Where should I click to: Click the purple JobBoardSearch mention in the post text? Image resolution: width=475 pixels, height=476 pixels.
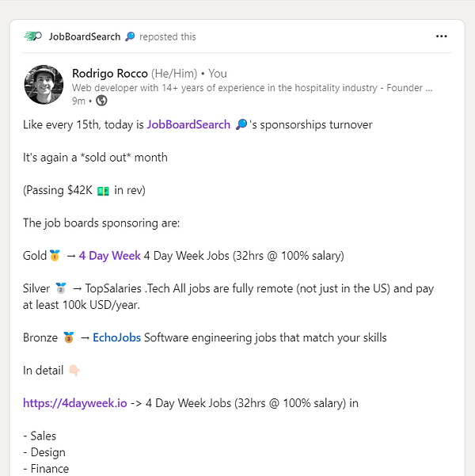(x=188, y=124)
